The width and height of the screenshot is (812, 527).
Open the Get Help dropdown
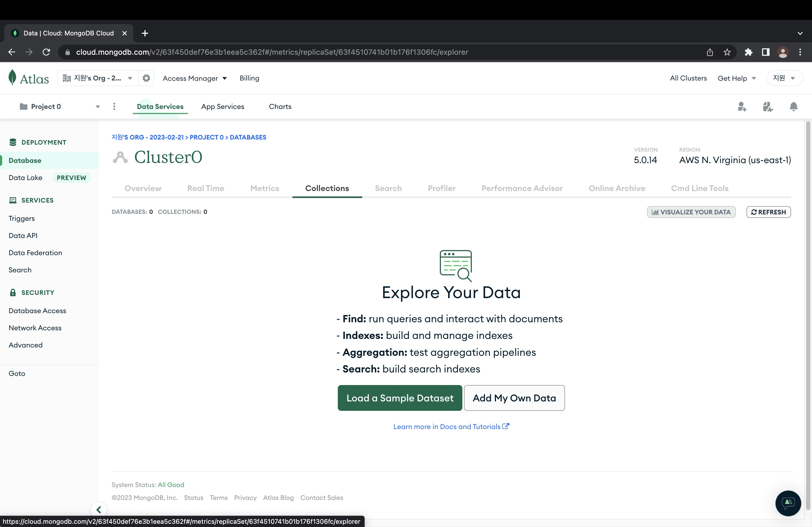737,78
